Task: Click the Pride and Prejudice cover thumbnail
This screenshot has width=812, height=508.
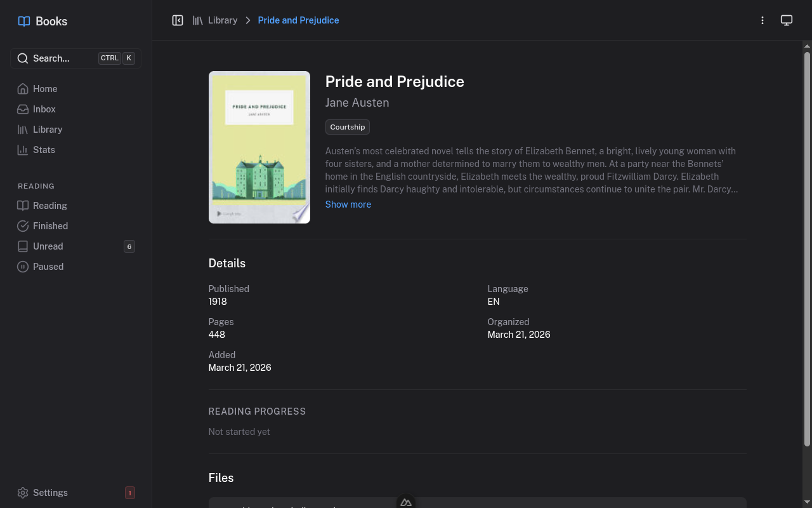Action: point(259,147)
